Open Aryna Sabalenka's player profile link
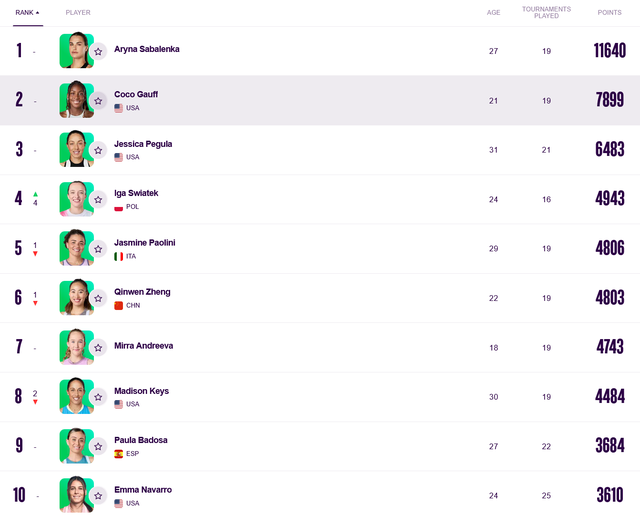Viewport: 640px width, 516px height. 147,49
